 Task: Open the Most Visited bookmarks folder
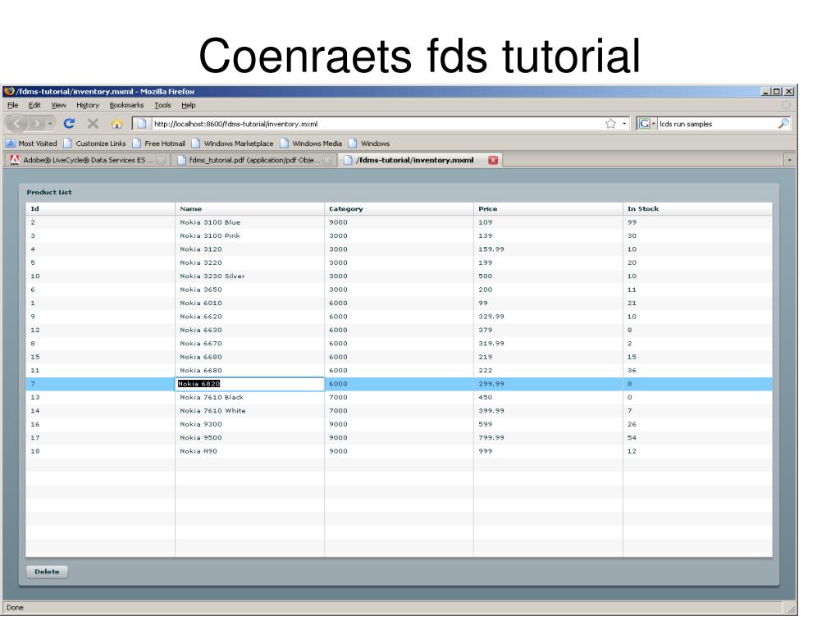pyautogui.click(x=32, y=144)
